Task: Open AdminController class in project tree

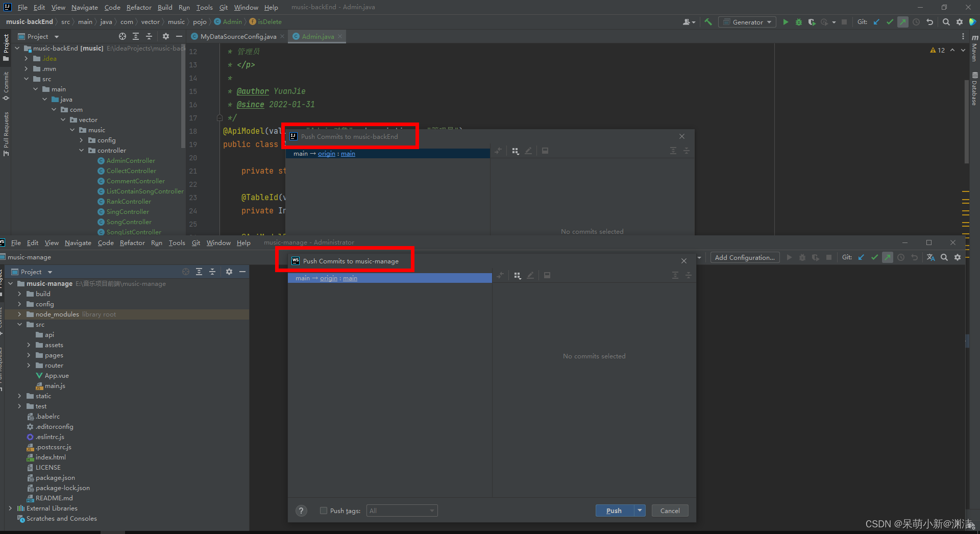Action: (x=131, y=161)
